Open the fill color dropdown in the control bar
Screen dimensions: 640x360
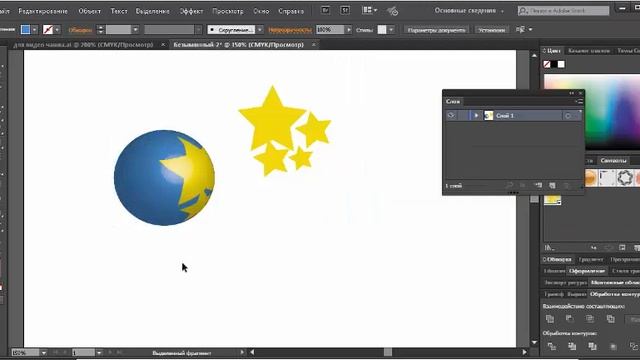(x=34, y=30)
